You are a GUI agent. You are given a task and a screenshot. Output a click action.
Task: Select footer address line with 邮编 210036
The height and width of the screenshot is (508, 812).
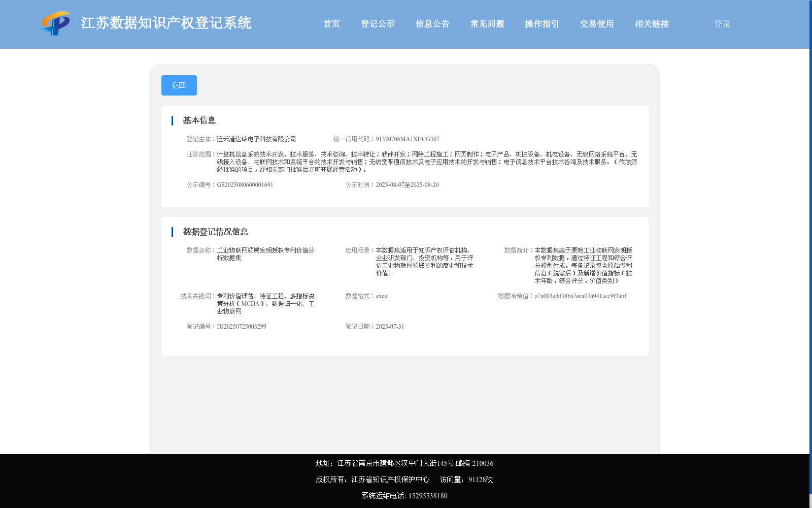point(404,463)
